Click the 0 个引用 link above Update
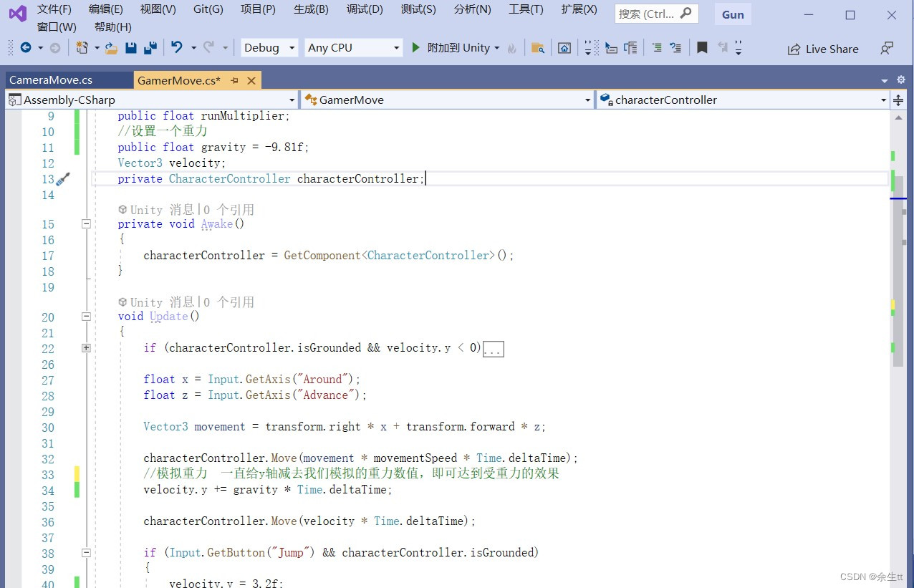 [228, 302]
